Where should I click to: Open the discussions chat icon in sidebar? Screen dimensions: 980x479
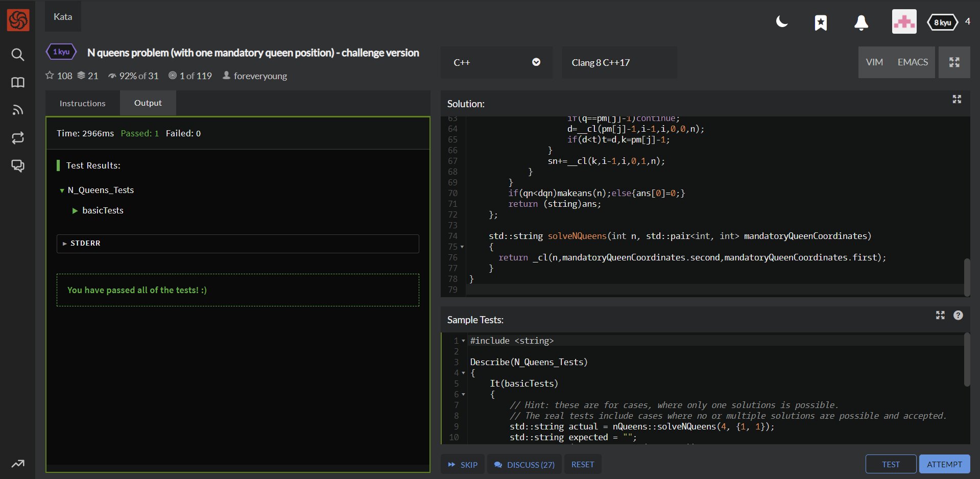[18, 165]
